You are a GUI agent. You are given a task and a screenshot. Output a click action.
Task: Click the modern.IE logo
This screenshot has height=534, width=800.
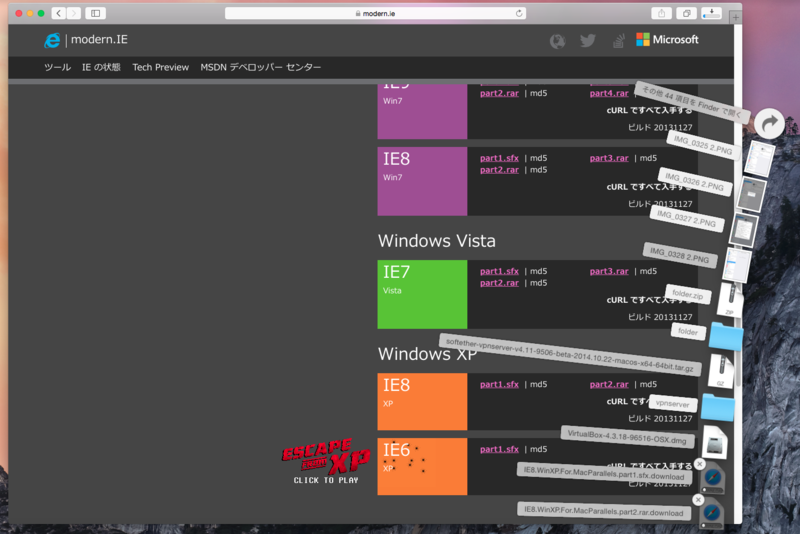tap(86, 40)
